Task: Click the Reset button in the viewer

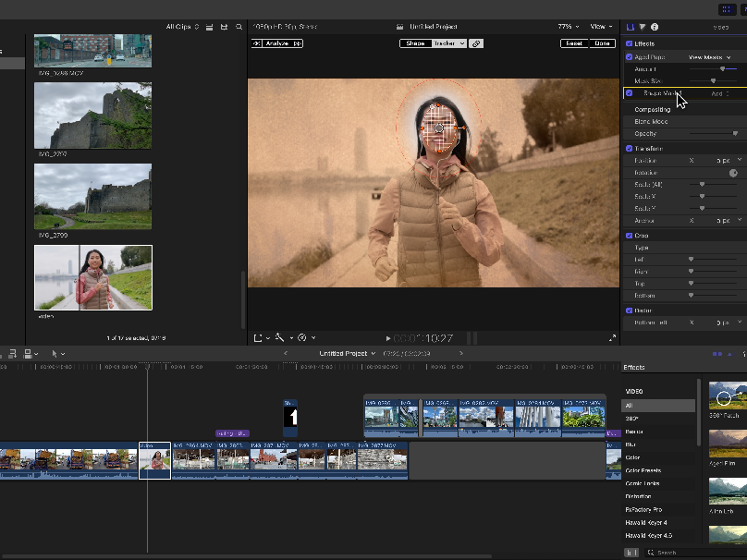Action: click(x=574, y=43)
